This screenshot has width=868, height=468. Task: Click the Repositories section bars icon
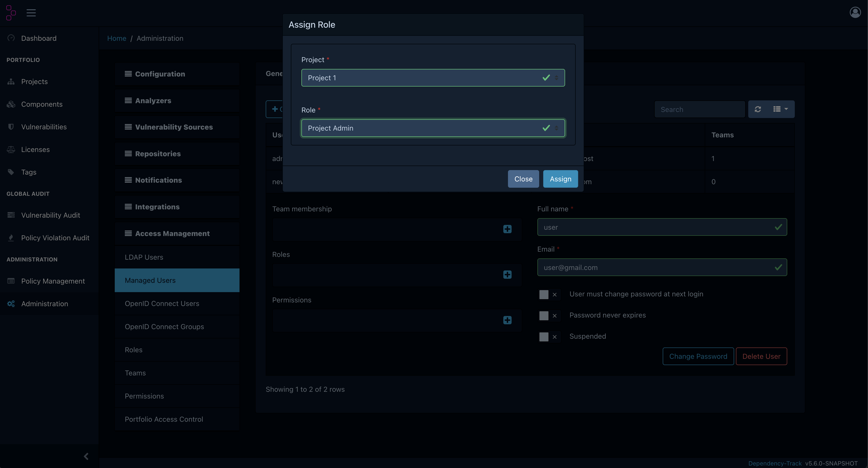(x=128, y=154)
